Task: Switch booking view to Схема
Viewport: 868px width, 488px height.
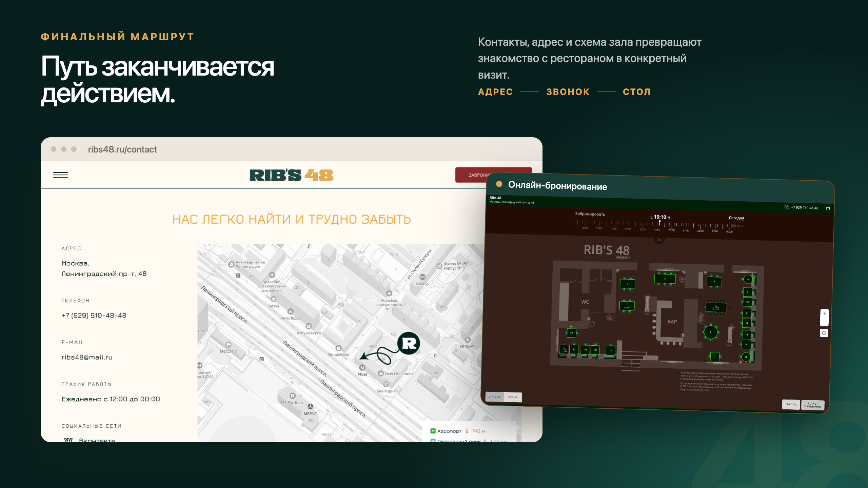Action: tap(513, 398)
